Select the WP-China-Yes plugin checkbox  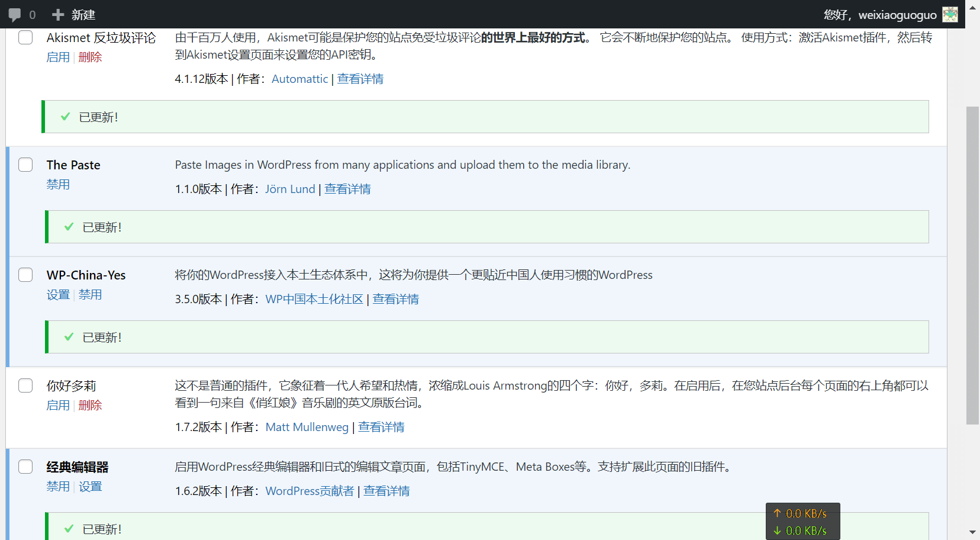pos(25,275)
